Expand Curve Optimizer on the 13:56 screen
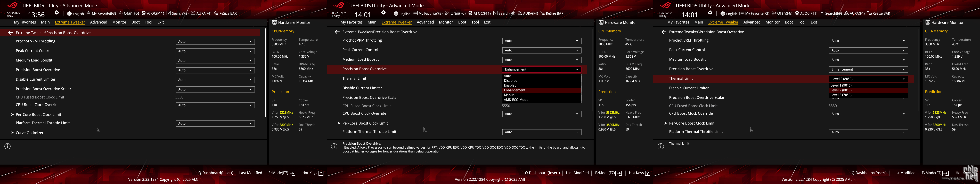Screen dimensions: 980x184 (x=27, y=133)
